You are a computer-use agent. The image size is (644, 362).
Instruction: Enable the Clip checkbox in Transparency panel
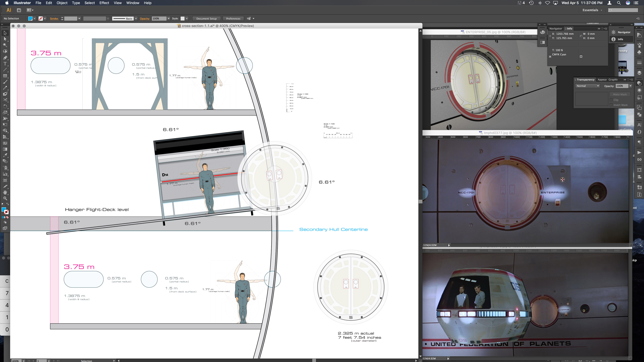click(611, 100)
